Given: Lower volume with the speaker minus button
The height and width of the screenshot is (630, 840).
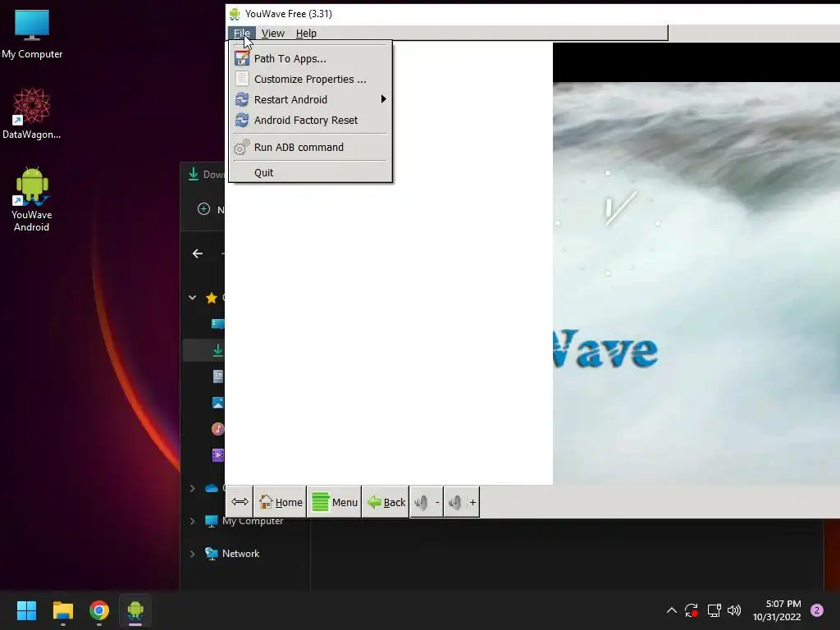Looking at the screenshot, I should 427,502.
